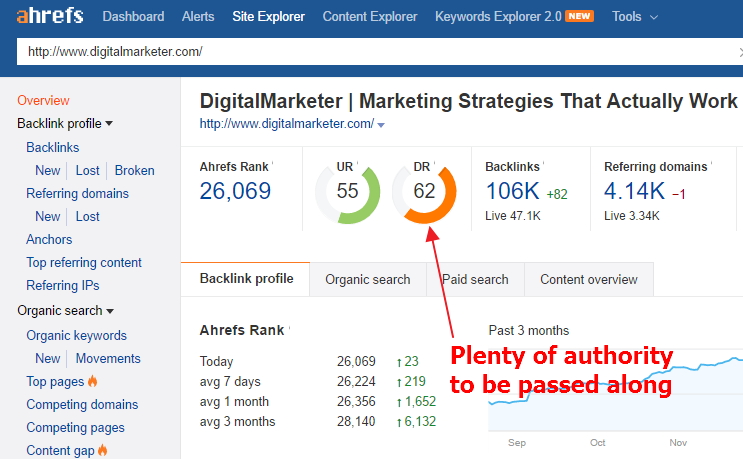Go to Content Explorer
The image size is (743, 459).
point(370,17)
